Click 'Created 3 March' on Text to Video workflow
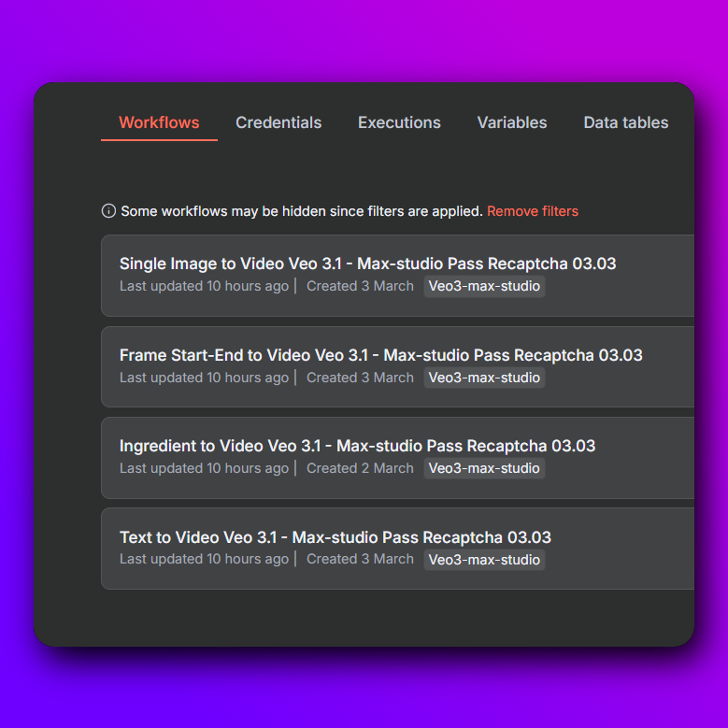The height and width of the screenshot is (728, 728). [360, 559]
